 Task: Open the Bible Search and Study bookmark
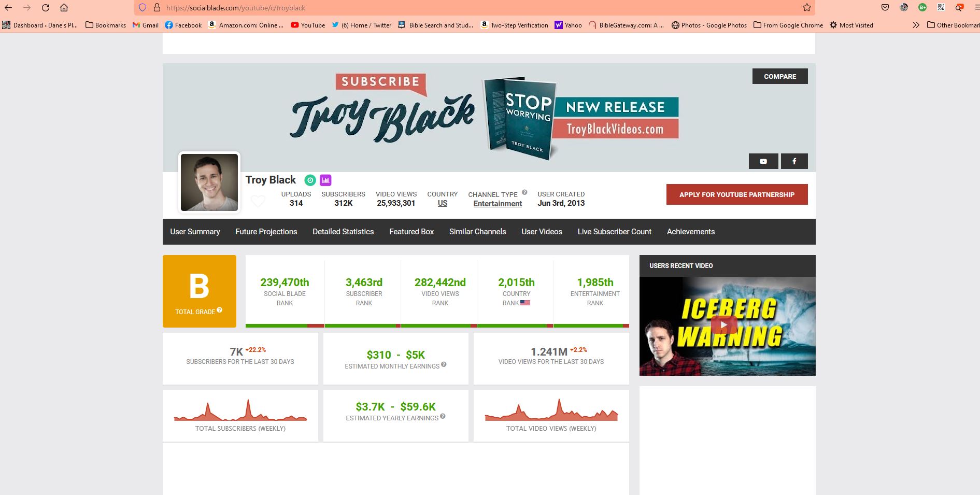click(x=436, y=25)
